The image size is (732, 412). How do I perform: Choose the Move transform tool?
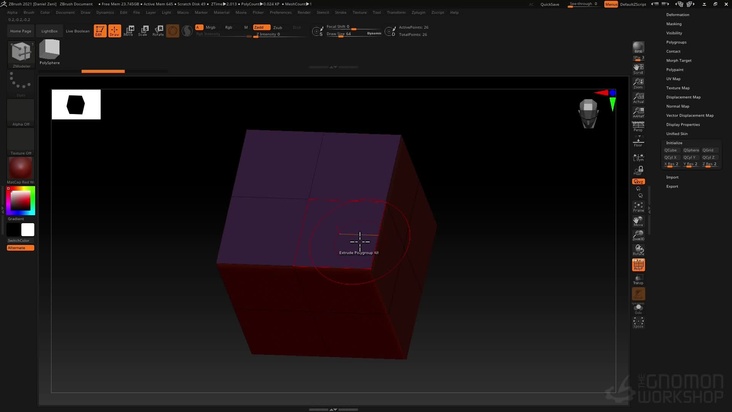coord(129,31)
